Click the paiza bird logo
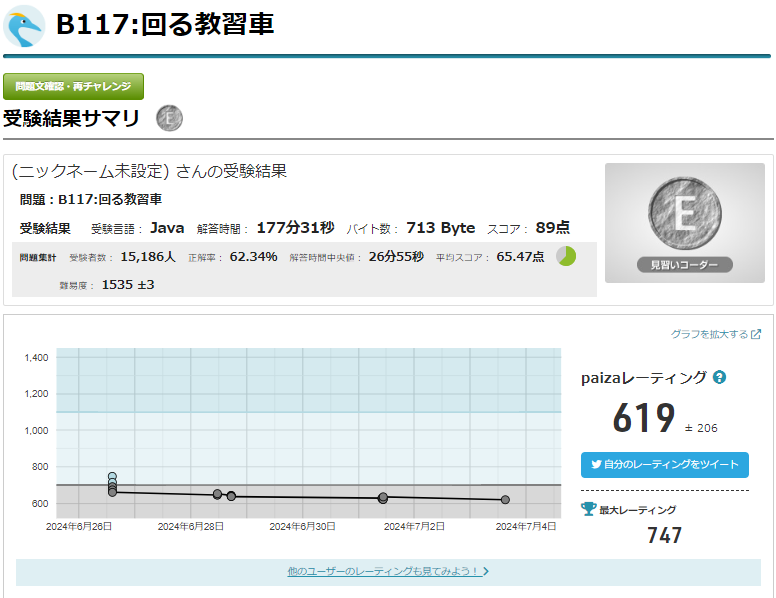The width and height of the screenshot is (776, 598). [25, 25]
